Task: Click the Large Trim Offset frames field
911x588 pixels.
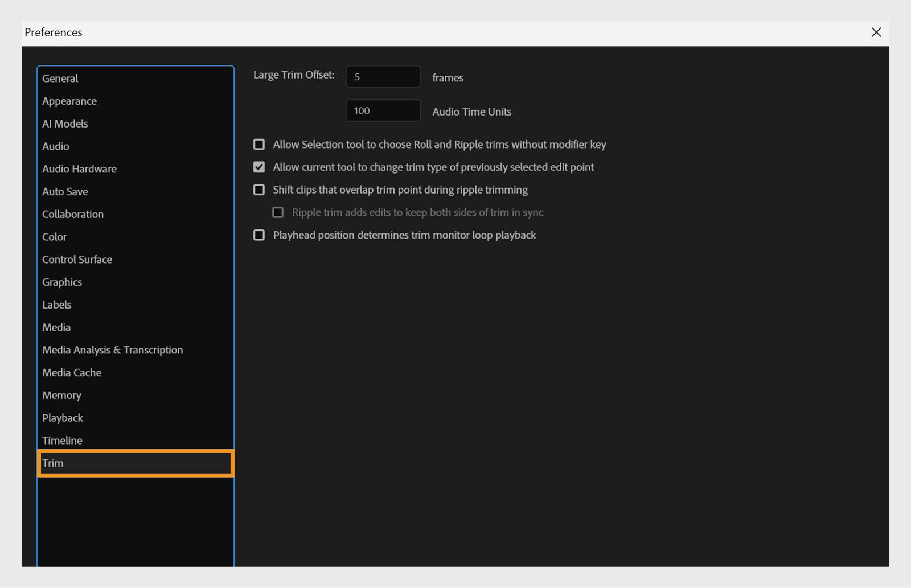Action: (383, 76)
